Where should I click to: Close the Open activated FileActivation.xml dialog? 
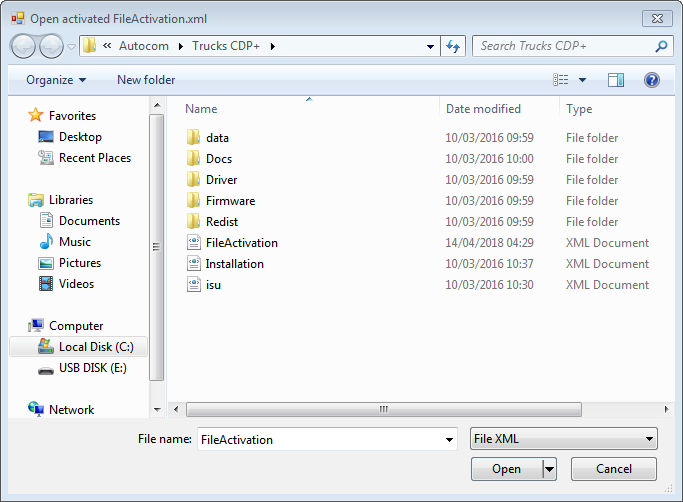pos(657,19)
